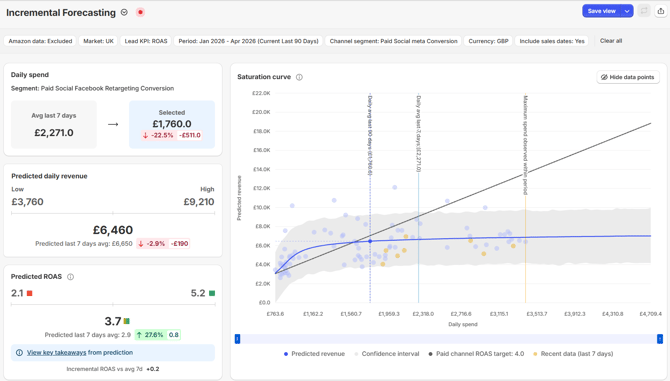Click the Saturation curve info icon
This screenshot has height=381, width=670.
click(x=300, y=77)
